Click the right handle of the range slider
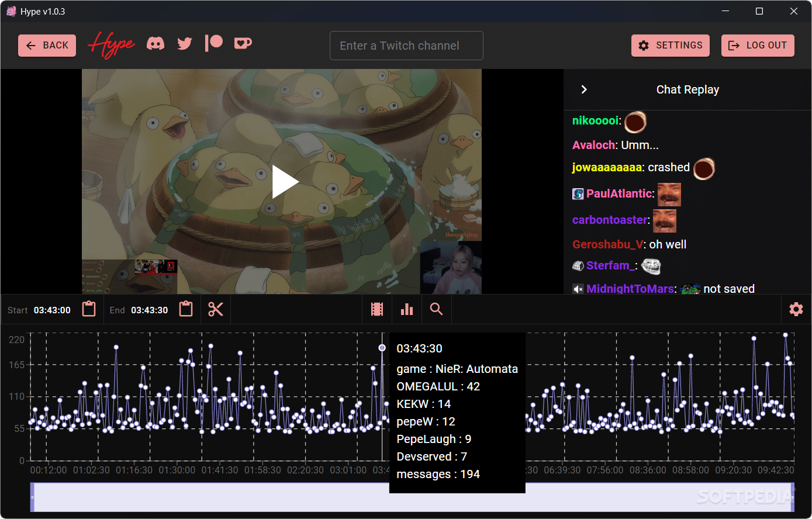The image size is (812, 519). [793, 497]
